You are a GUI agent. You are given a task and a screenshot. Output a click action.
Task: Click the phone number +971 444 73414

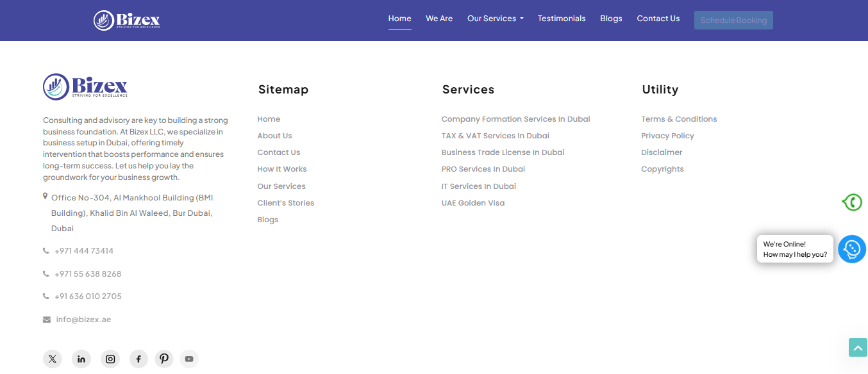[84, 251]
